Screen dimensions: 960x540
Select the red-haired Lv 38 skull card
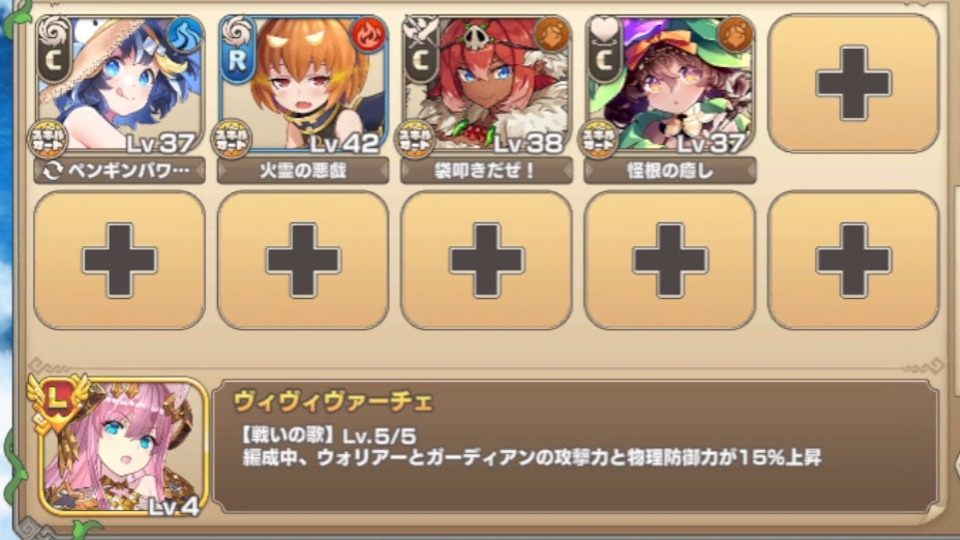pos(487,84)
